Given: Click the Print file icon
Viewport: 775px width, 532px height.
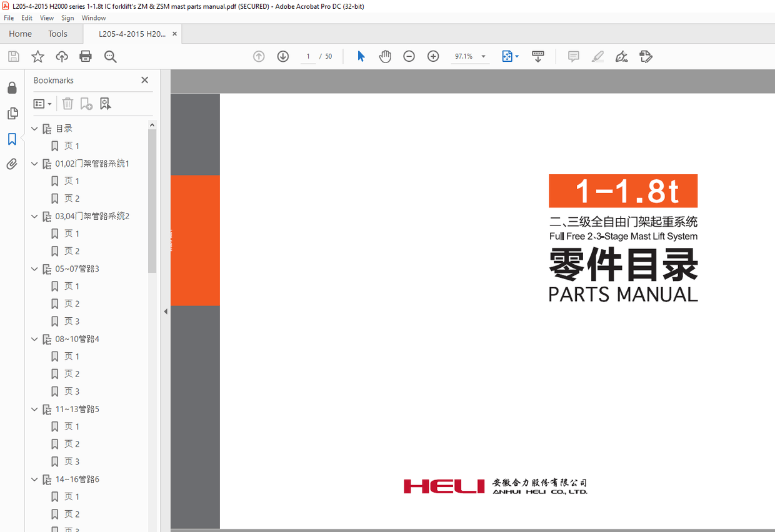Looking at the screenshot, I should (86, 57).
